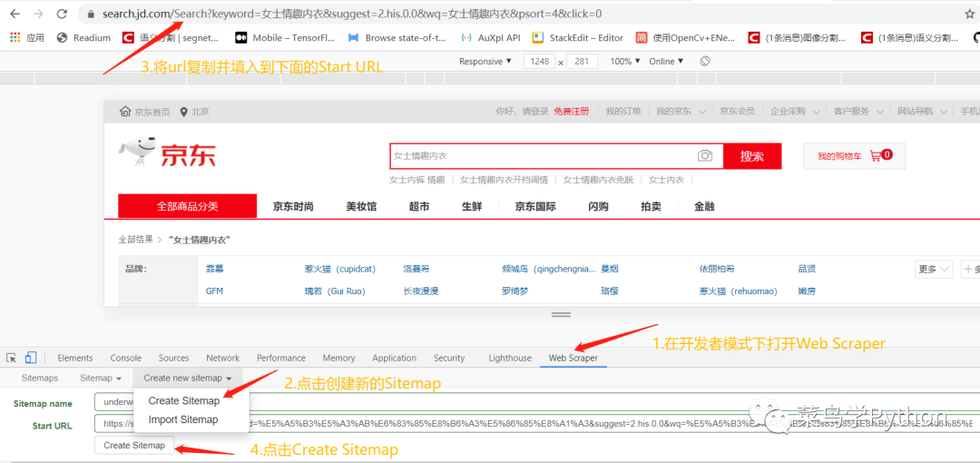The height and width of the screenshot is (463, 980).
Task: Open the Online throttling dropdown
Action: (x=666, y=62)
